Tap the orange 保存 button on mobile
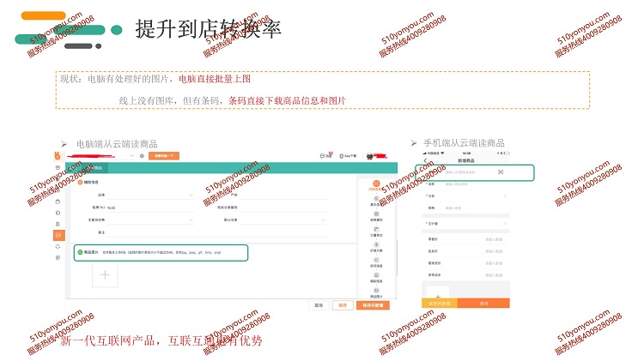 tap(483, 304)
